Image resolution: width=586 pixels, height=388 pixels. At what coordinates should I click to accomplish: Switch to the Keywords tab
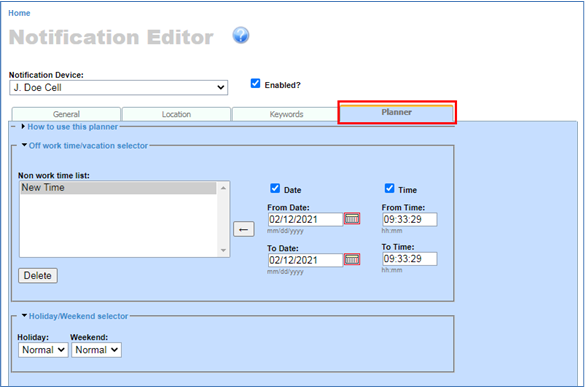pyautogui.click(x=286, y=114)
